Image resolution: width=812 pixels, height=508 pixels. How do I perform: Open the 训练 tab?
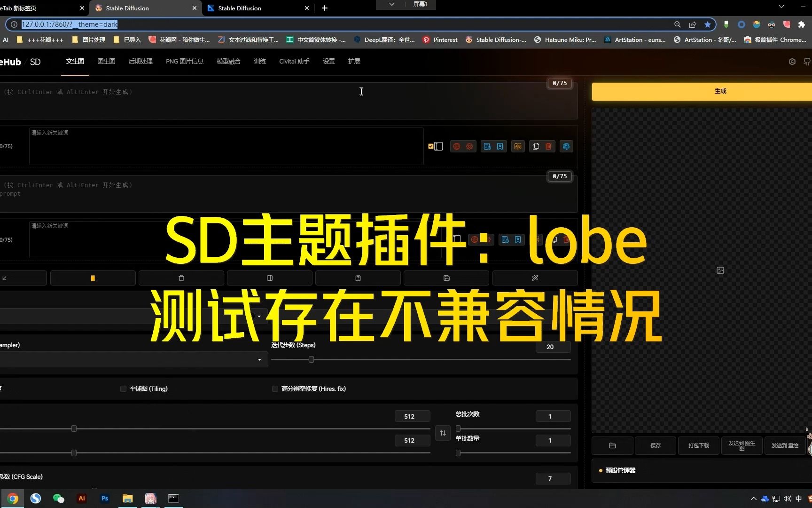(260, 61)
